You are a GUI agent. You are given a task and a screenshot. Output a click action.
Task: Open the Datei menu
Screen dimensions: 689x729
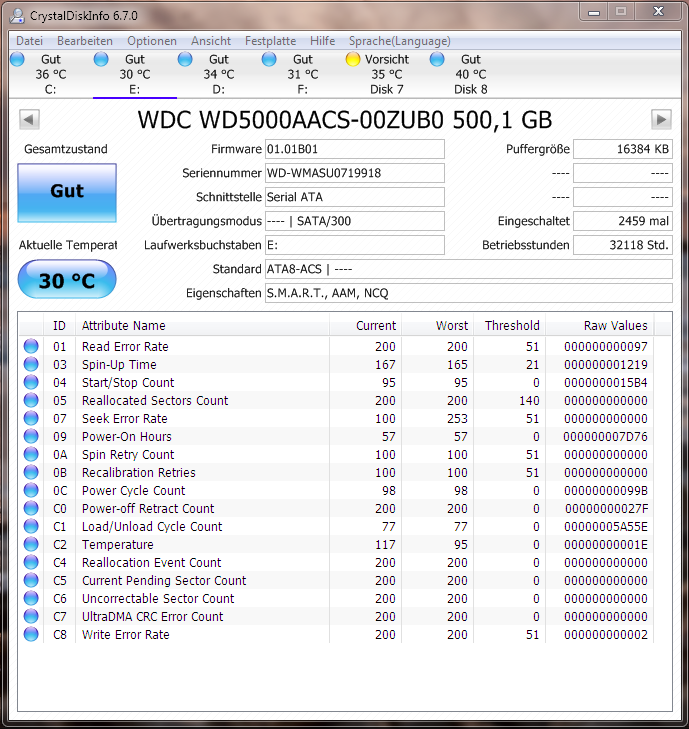(29, 41)
